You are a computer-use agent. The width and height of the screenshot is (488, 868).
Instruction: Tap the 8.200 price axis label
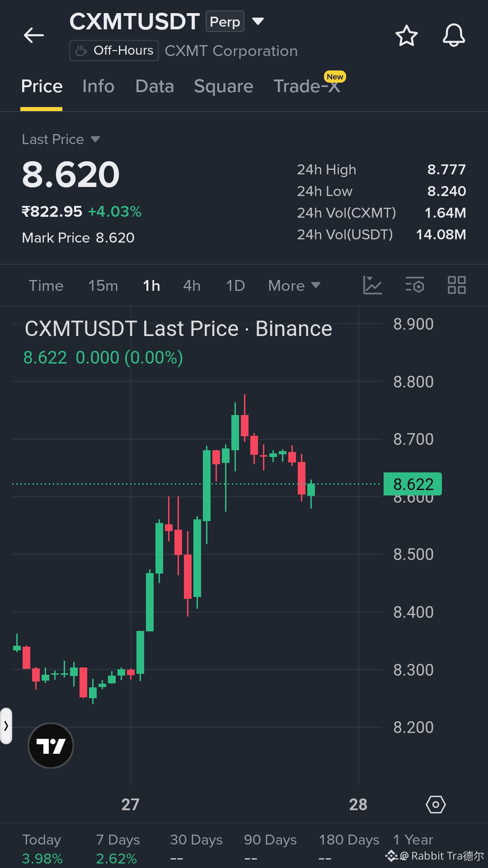pyautogui.click(x=413, y=727)
